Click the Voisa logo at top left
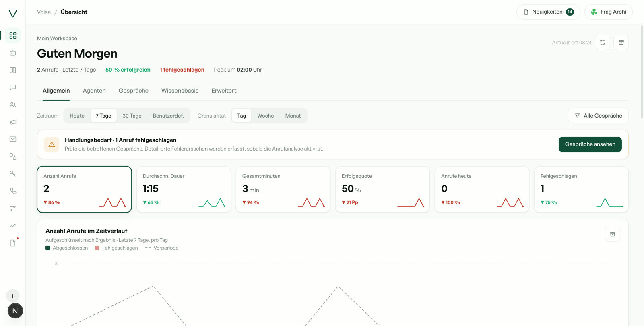644x326 pixels. (13, 14)
